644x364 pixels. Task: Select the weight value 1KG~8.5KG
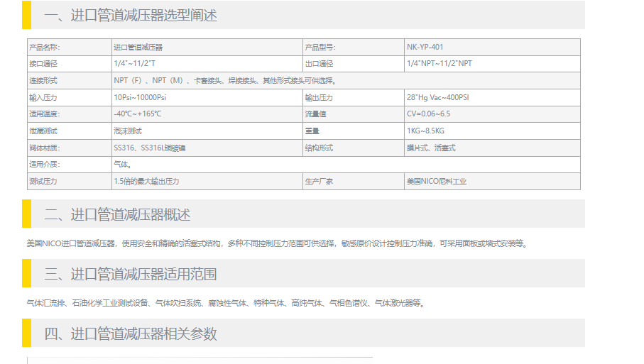tap(425, 131)
